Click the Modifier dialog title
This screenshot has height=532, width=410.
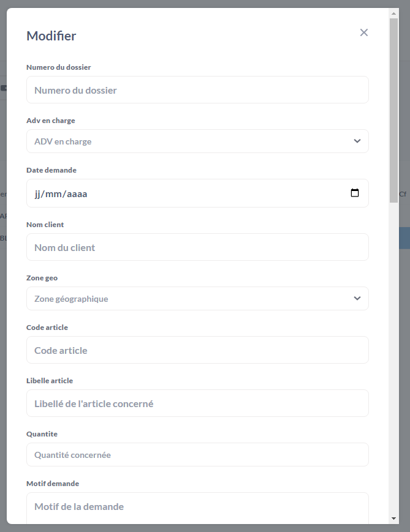pyautogui.click(x=51, y=36)
